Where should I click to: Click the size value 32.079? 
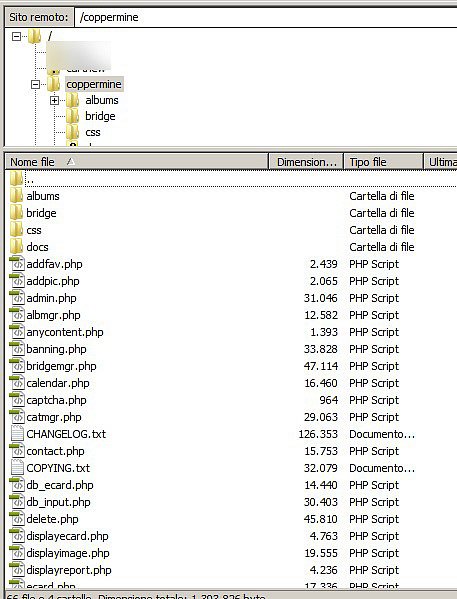click(x=321, y=468)
